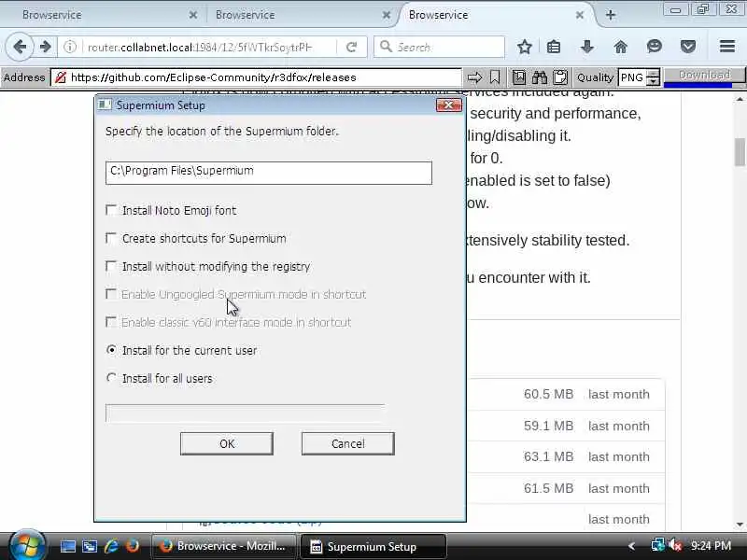Show hidden tray icons arrow
Image resolution: width=747 pixels, height=560 pixels.
click(x=632, y=546)
